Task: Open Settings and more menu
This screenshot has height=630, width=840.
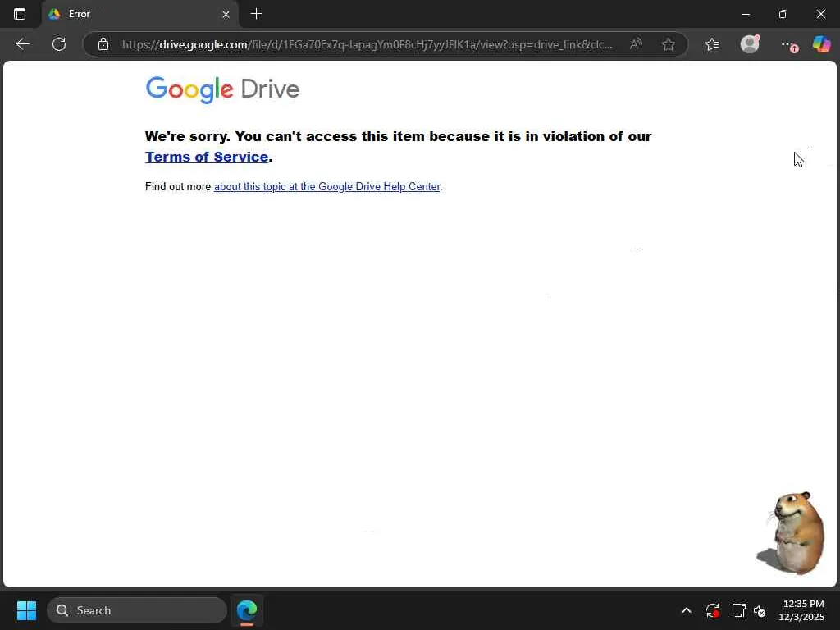Action: [x=788, y=45]
